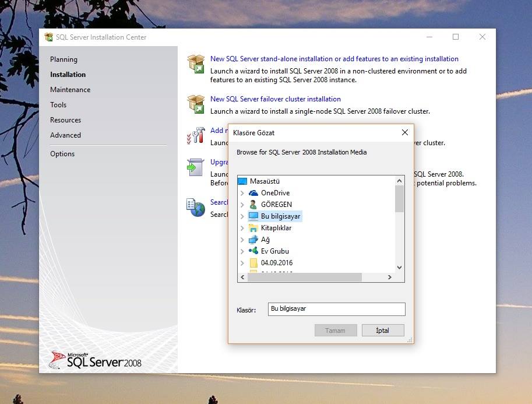Image resolution: width=532 pixels, height=404 pixels.
Task: Click the Ev Grubu homegroup icon
Action: pos(253,251)
